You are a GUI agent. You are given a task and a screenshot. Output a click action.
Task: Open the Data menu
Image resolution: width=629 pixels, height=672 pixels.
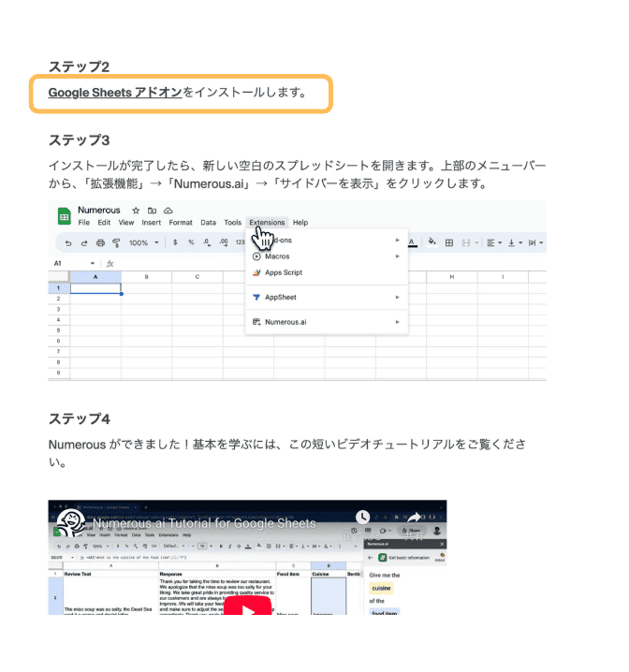click(208, 223)
